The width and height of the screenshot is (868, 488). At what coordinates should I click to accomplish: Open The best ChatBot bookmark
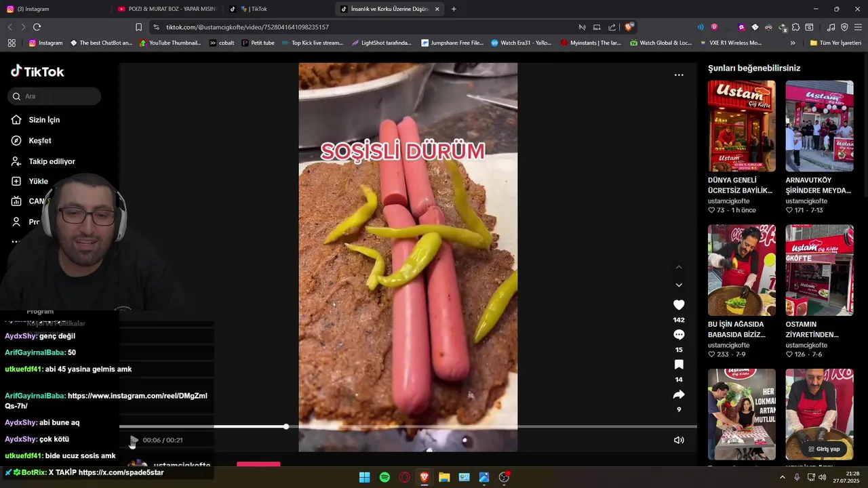coord(101,43)
